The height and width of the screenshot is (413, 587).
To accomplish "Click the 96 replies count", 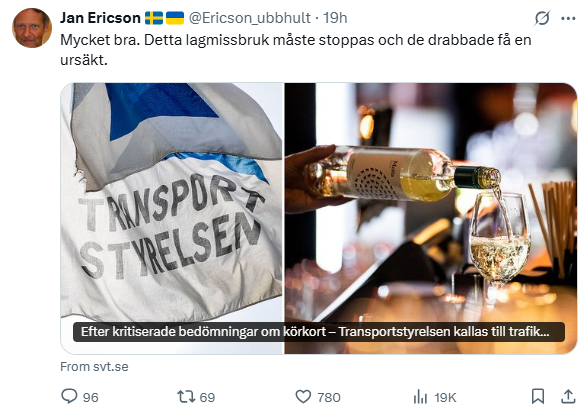I will point(91,397).
